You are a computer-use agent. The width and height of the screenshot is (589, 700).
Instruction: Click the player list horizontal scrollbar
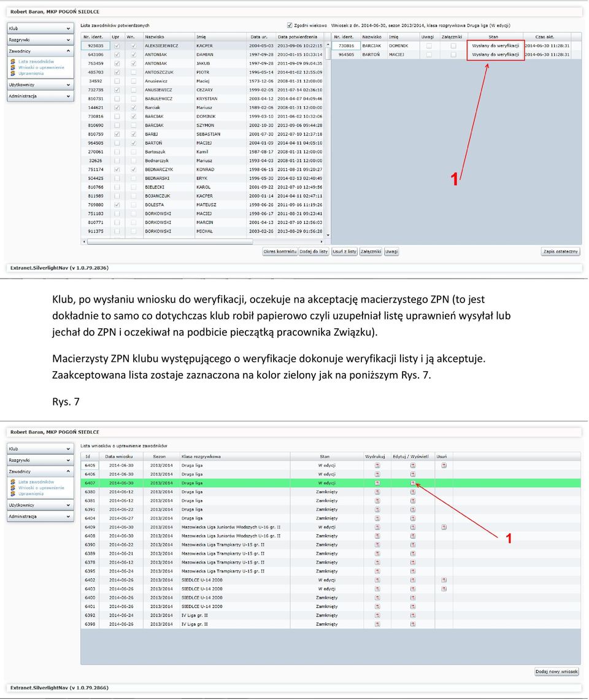[170, 242]
